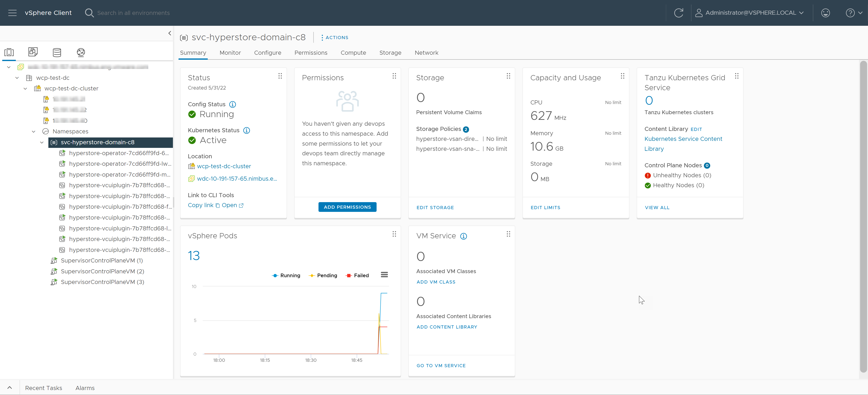The width and height of the screenshot is (868, 395).
Task: Collapse the navigation sidebar
Action: (x=170, y=33)
